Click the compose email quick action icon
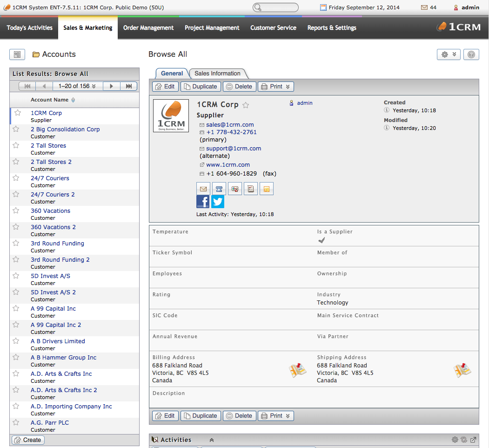This screenshot has width=489, height=448. pyautogui.click(x=203, y=189)
